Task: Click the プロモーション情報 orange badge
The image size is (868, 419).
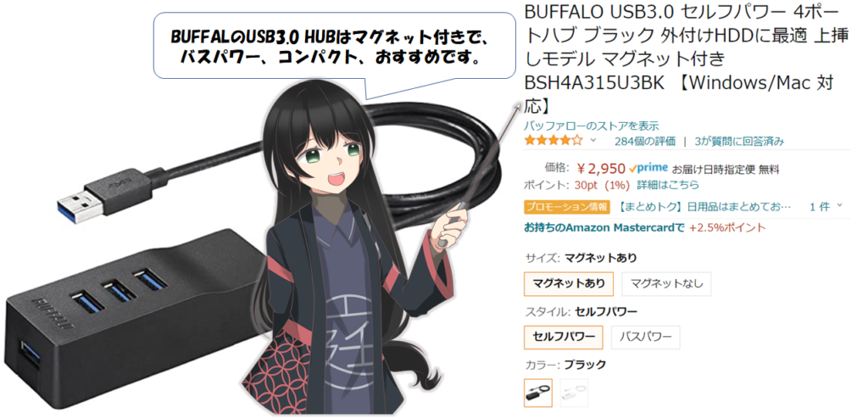Action: [x=567, y=207]
